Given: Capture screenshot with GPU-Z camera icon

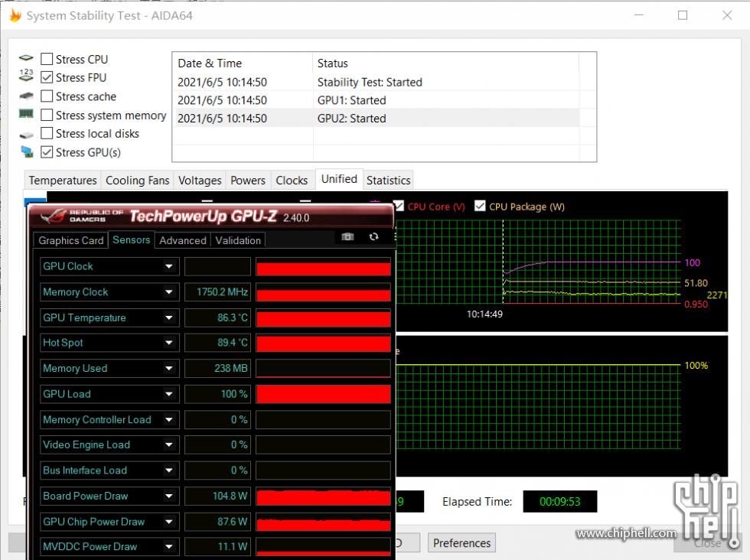Looking at the screenshot, I should [347, 237].
